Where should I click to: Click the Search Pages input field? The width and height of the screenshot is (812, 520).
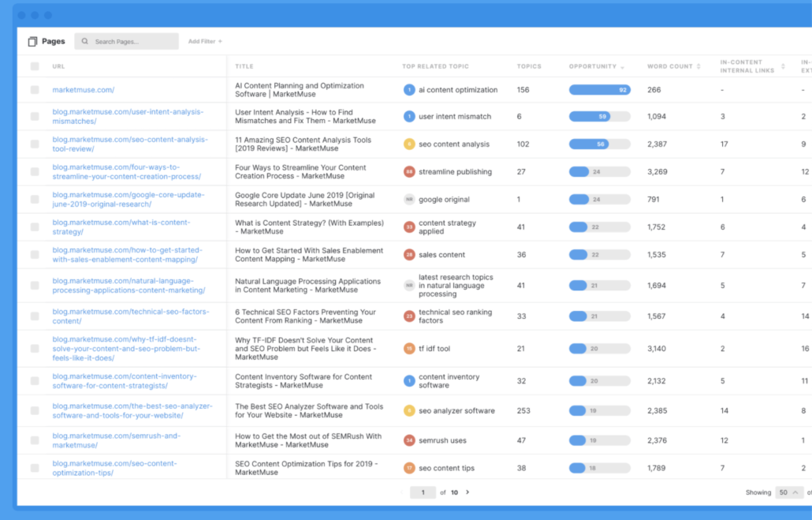pos(127,42)
